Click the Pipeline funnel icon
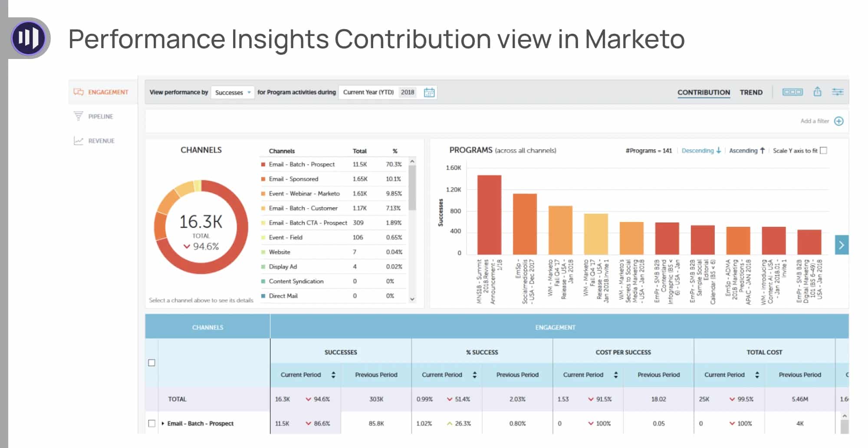868x448 pixels. tap(79, 116)
